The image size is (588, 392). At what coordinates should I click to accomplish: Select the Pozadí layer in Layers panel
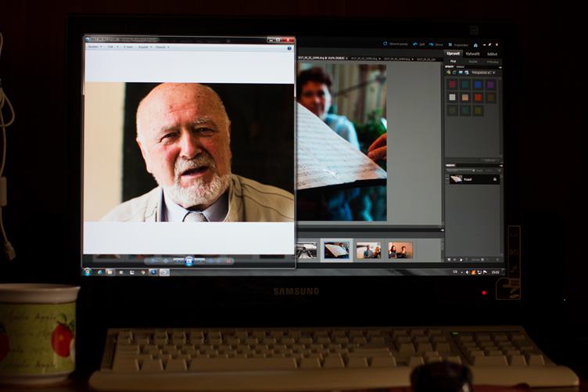pyautogui.click(x=475, y=179)
